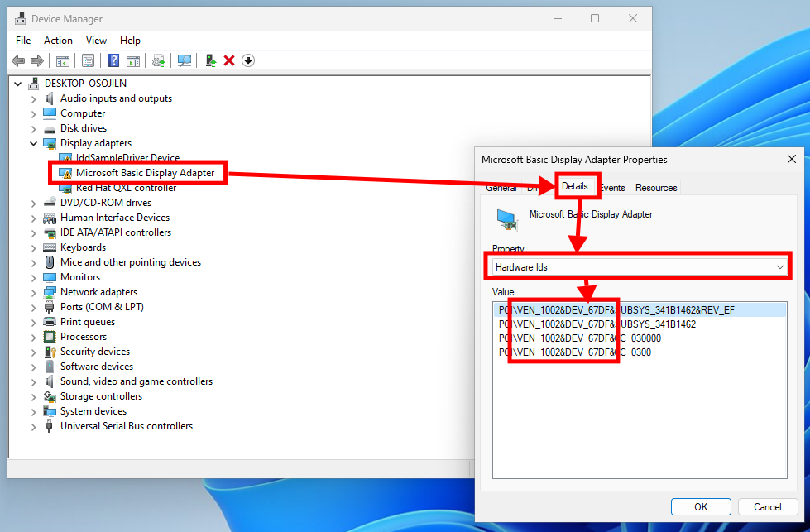
Task: Open the Help menu
Action: pyautogui.click(x=130, y=41)
